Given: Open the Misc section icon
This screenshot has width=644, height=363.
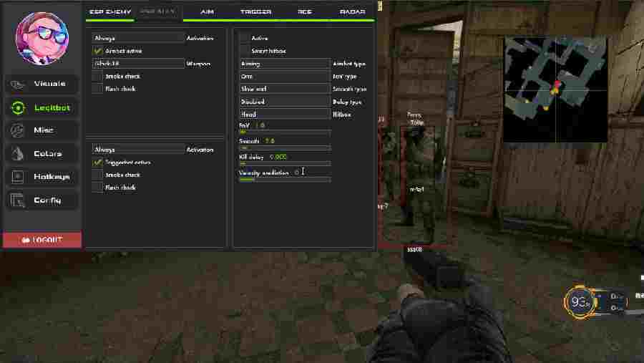Looking at the screenshot, I should tap(17, 130).
